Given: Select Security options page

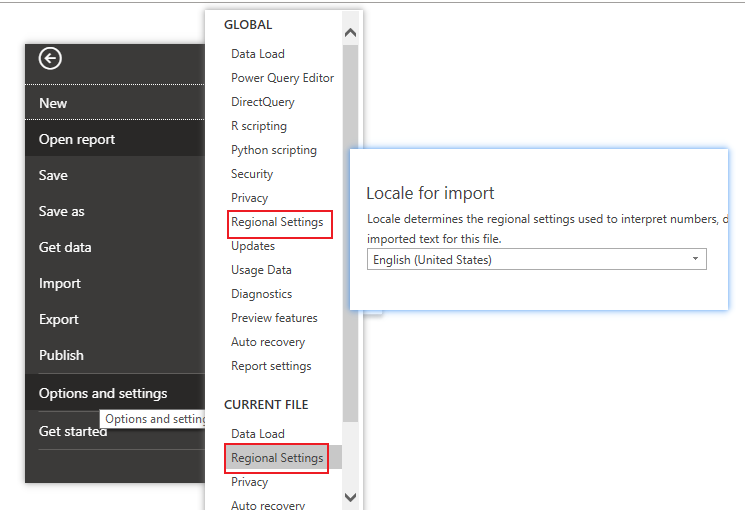Looking at the screenshot, I should [252, 173].
